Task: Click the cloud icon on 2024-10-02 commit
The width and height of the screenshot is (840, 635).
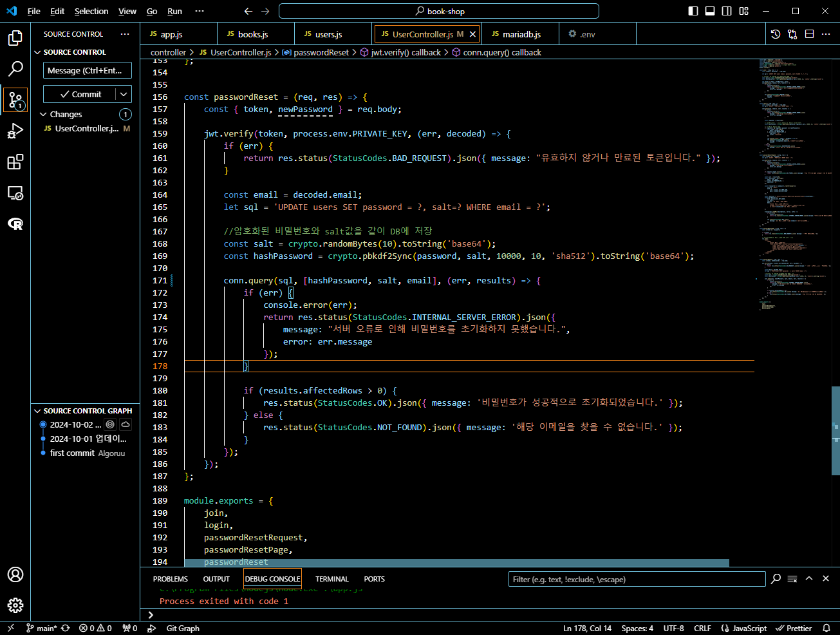Action: pyautogui.click(x=126, y=424)
